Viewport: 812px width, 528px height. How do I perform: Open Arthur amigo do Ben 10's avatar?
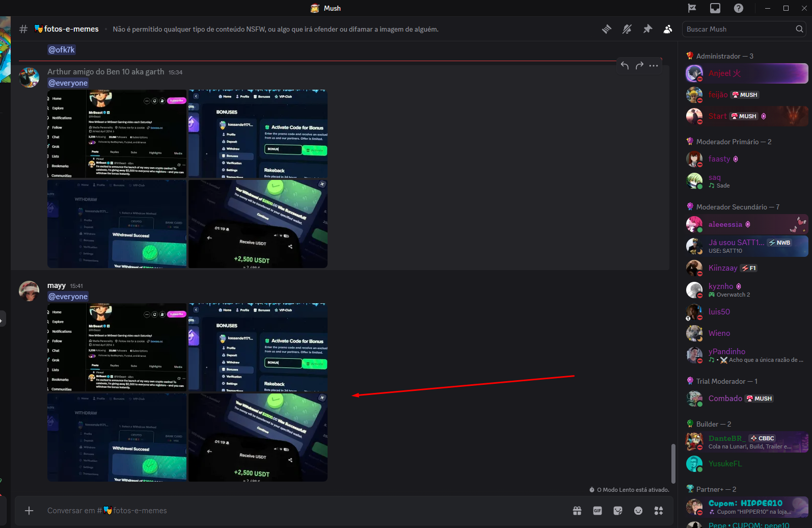point(29,77)
